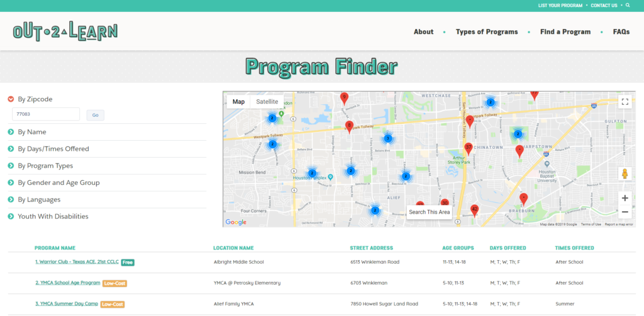Open the red map marker labeled 42
The image size is (644, 316).
point(474,210)
